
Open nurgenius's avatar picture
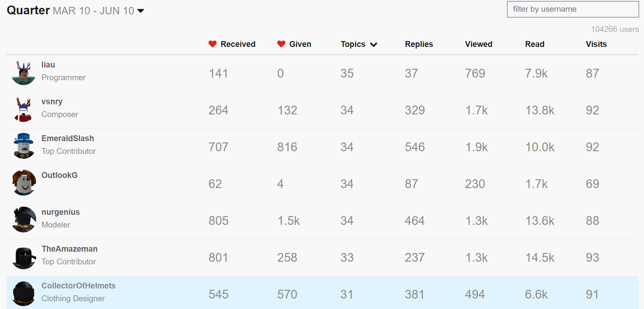click(23, 220)
